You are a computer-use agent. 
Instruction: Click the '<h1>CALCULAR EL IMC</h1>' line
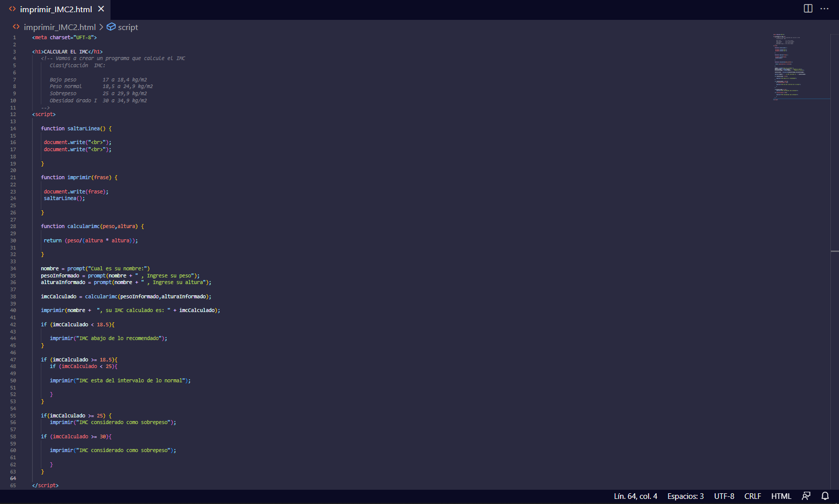(x=67, y=52)
